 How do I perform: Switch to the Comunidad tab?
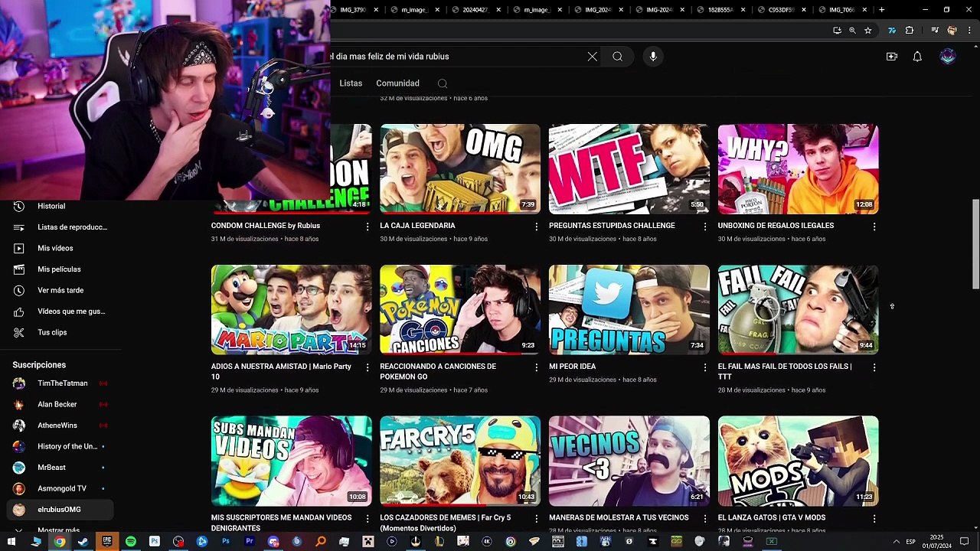[x=397, y=83]
